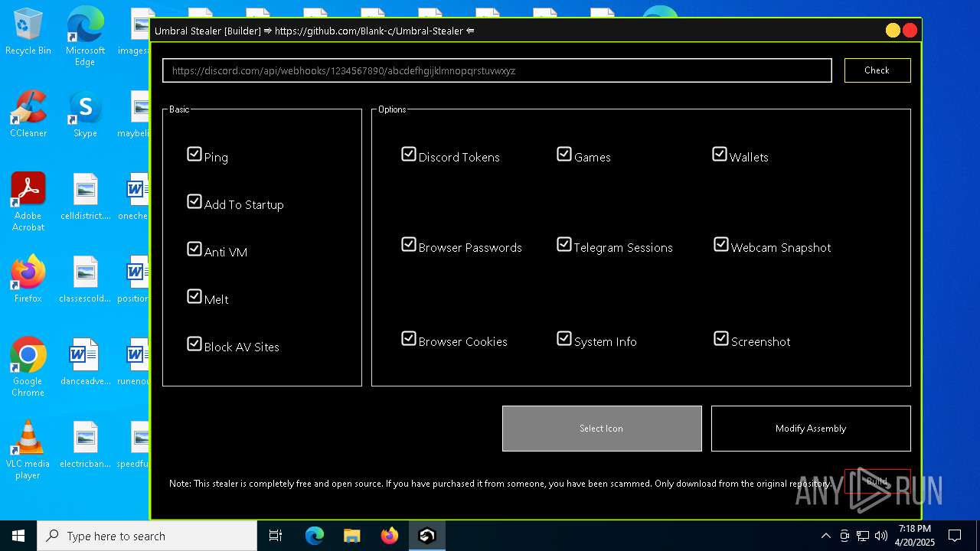Viewport: 980px width, 551px height.
Task: Select the Microsoft Edge desktop shortcut
Action: 85,37
